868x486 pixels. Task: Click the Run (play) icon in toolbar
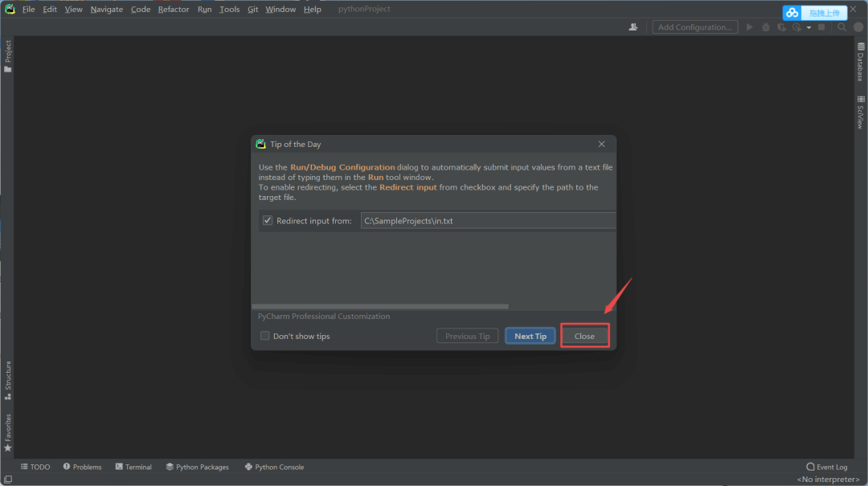tap(750, 27)
